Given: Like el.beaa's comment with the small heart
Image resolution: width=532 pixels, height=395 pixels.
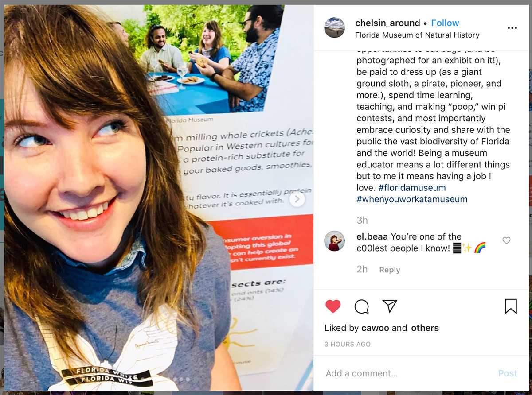Looking at the screenshot, I should (x=506, y=240).
